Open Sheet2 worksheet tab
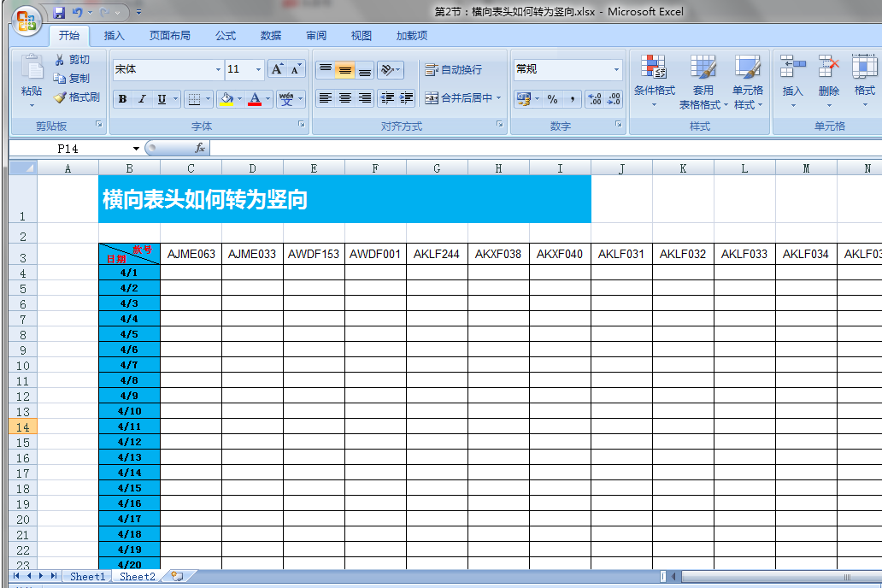 coord(137,576)
